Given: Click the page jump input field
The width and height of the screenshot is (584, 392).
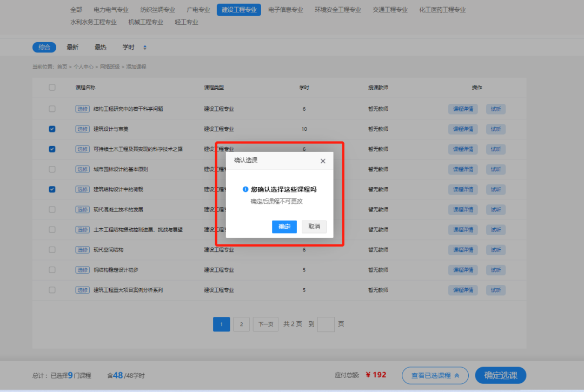Looking at the screenshot, I should tap(326, 324).
